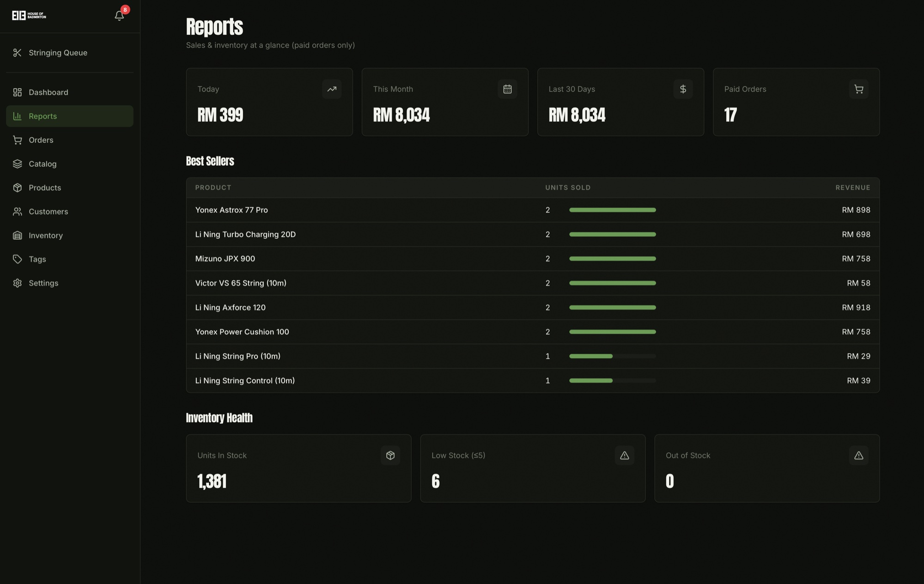Viewport: 924px width, 584px height.
Task: Click the Mizuno JPX 900 units bar
Action: click(613, 259)
